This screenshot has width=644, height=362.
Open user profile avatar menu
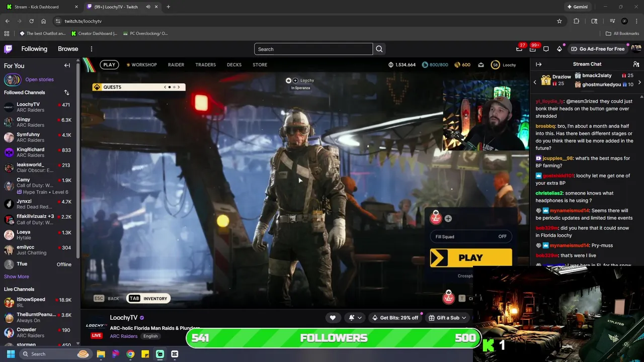(636, 49)
